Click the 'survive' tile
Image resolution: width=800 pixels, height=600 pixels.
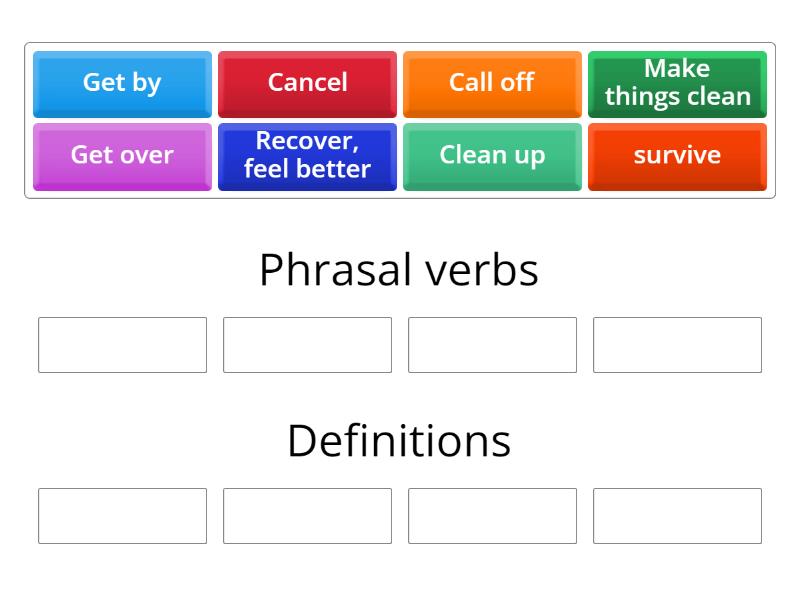pyautogui.click(x=677, y=156)
